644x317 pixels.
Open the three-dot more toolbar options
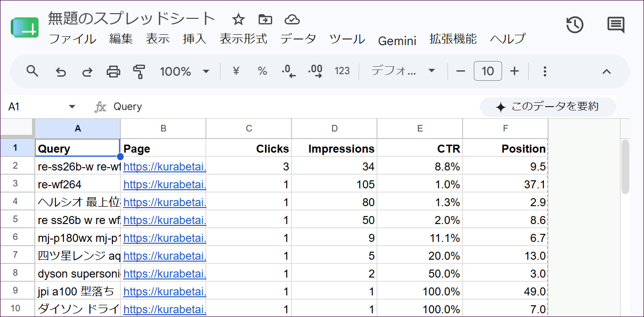[x=545, y=71]
